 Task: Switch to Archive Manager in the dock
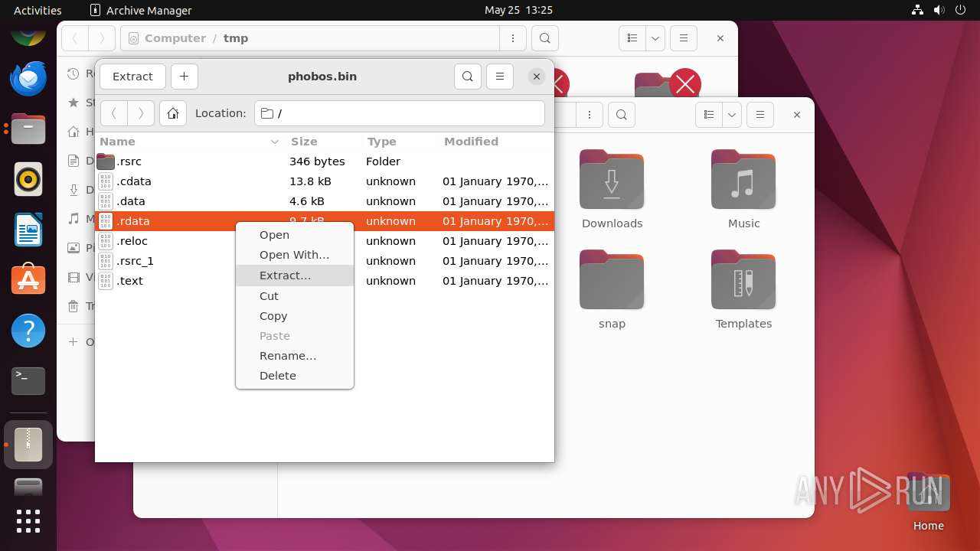[x=28, y=445]
